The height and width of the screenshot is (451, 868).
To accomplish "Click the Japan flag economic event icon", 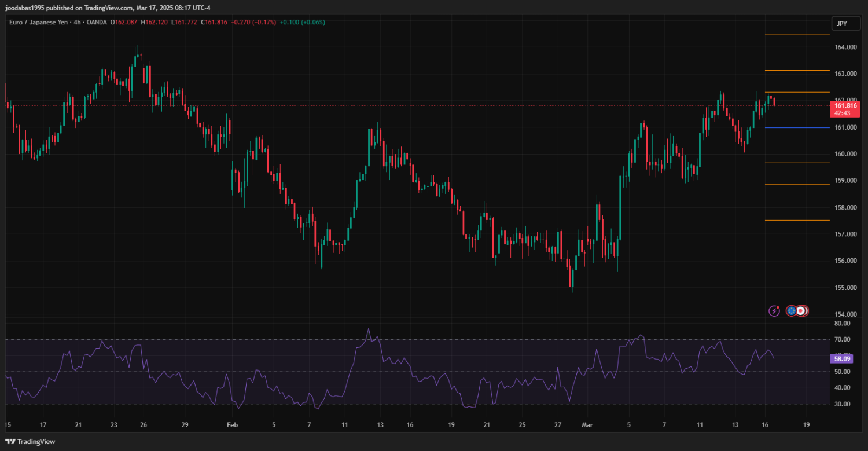I will pos(801,311).
